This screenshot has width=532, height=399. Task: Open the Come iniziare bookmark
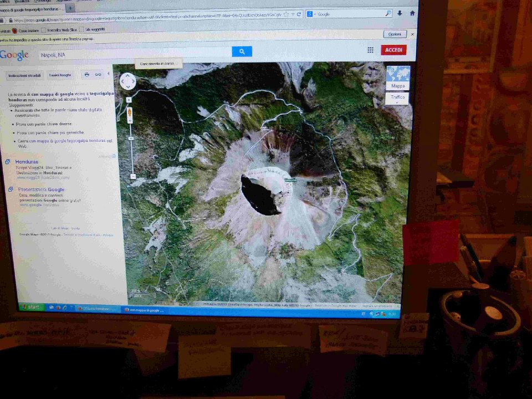[26, 30]
